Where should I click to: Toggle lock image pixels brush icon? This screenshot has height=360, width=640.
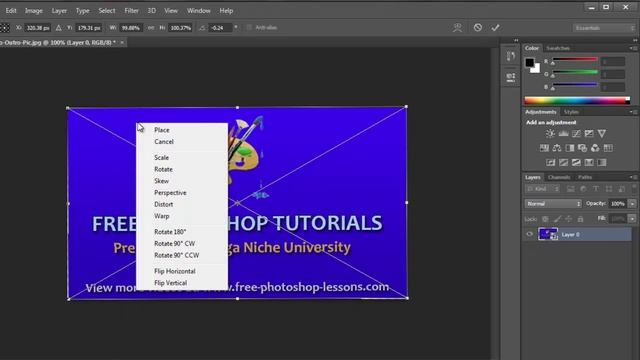point(557,219)
